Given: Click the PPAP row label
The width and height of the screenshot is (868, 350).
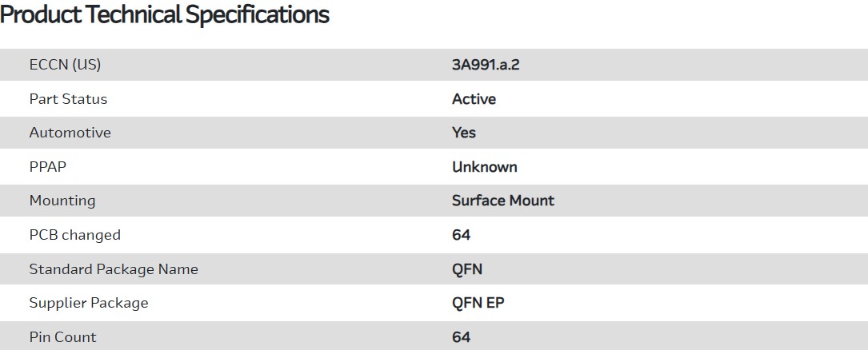Looking at the screenshot, I should point(46,167).
